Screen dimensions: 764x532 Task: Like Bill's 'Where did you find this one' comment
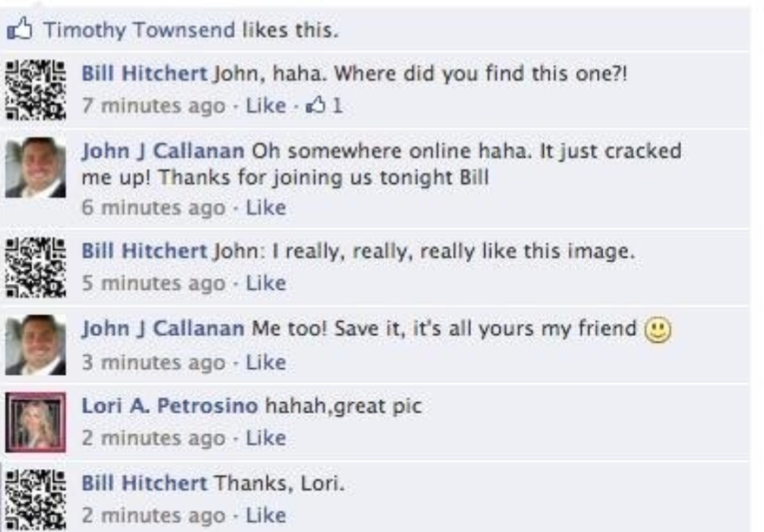click(x=266, y=105)
